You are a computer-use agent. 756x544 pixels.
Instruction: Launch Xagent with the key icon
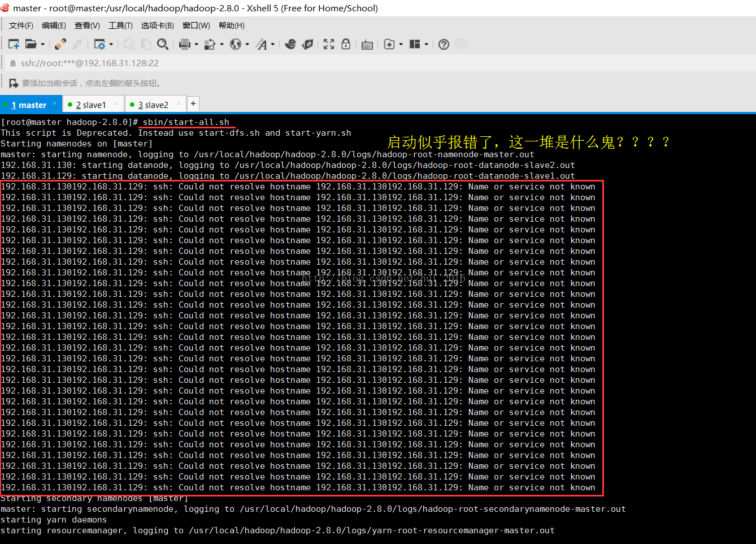[x=307, y=44]
